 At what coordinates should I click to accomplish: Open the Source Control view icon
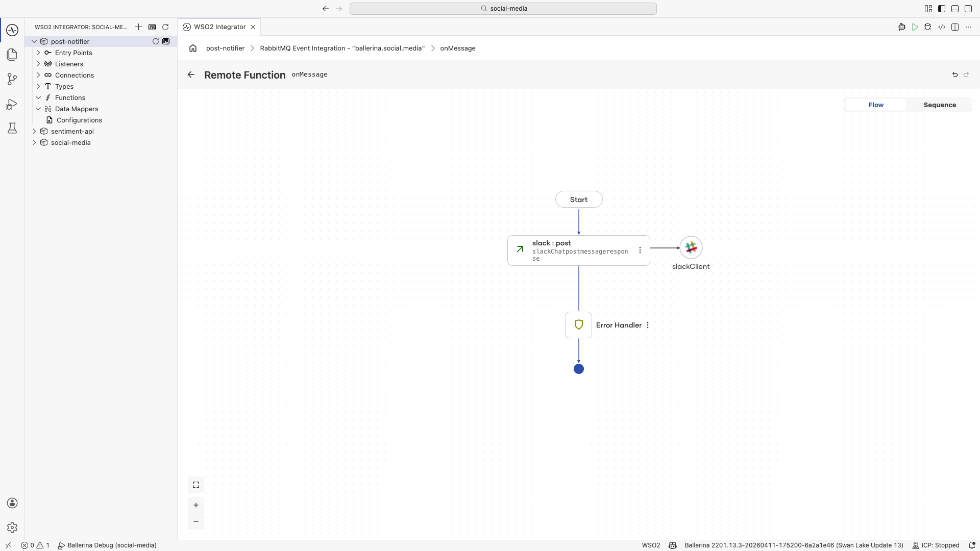coord(12,79)
